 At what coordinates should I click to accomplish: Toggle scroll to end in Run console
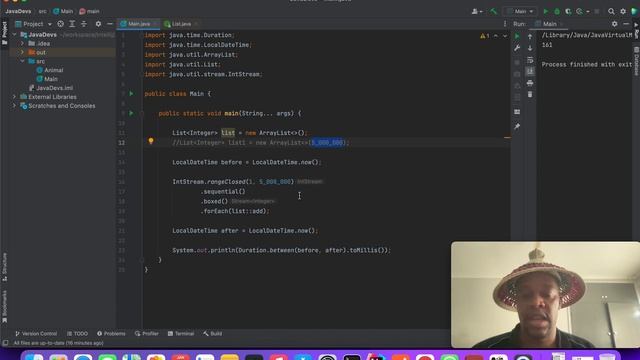[x=530, y=71]
